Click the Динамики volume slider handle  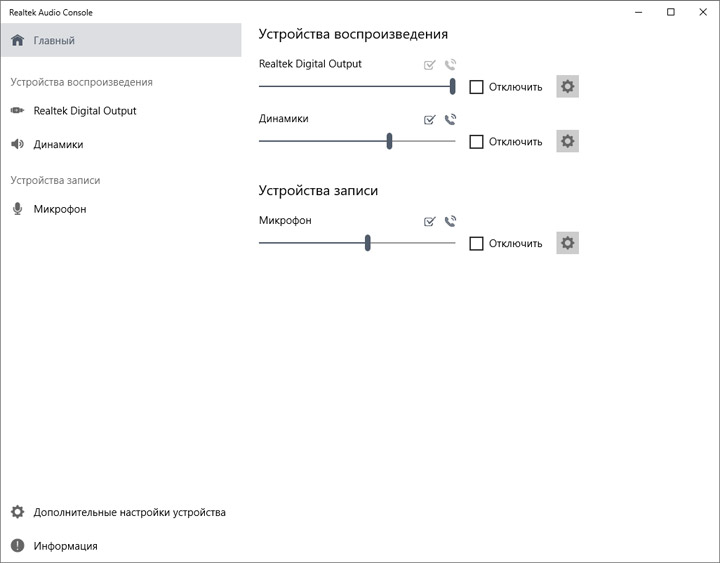[389, 141]
